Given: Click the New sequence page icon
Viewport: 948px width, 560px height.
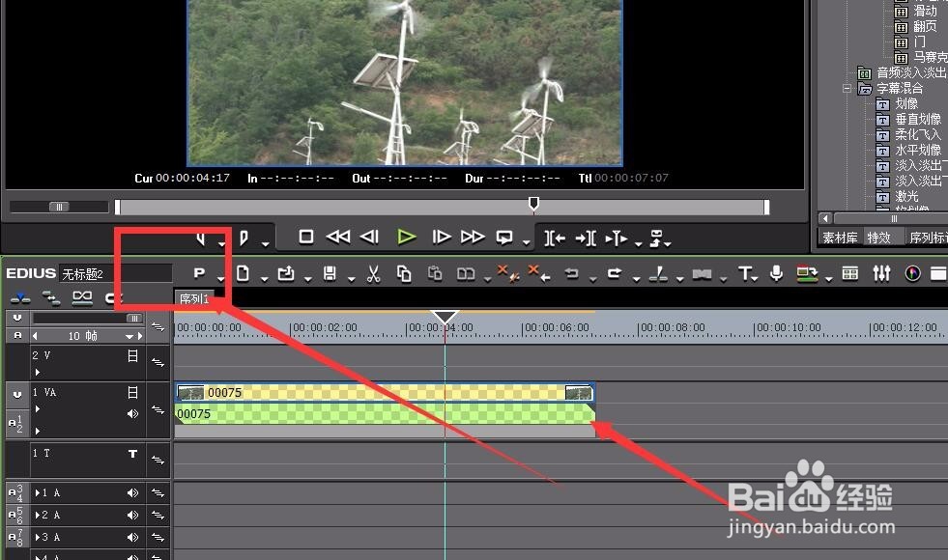Looking at the screenshot, I should coord(244,273).
